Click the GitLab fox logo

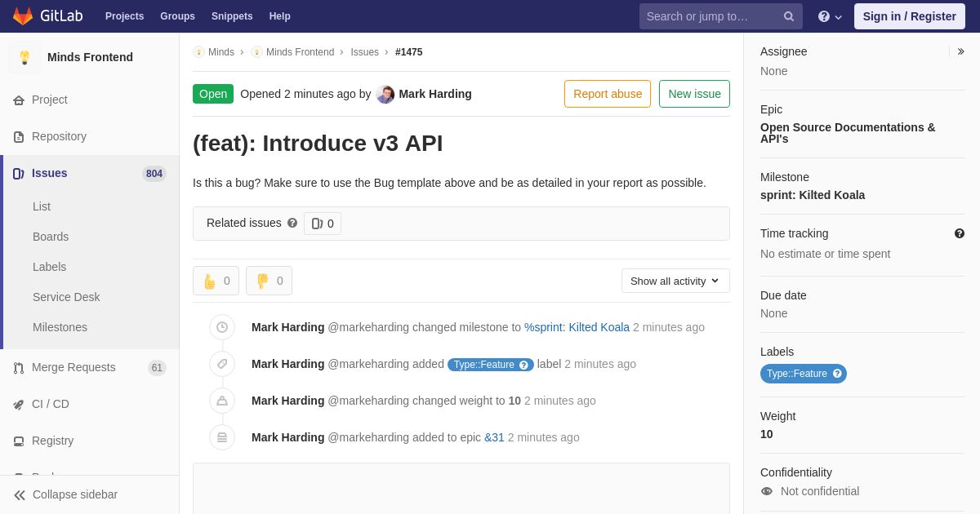(23, 16)
